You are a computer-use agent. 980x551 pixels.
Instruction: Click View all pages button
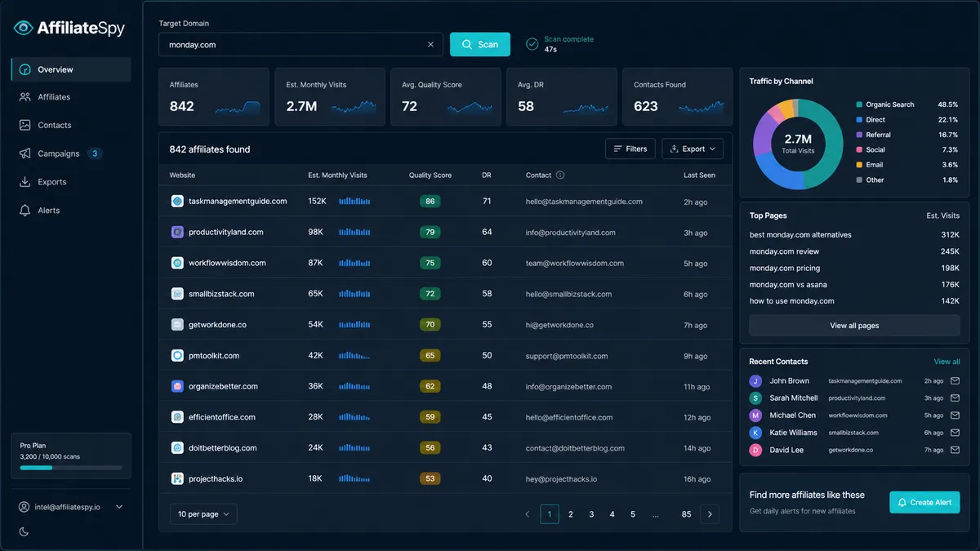pos(854,326)
